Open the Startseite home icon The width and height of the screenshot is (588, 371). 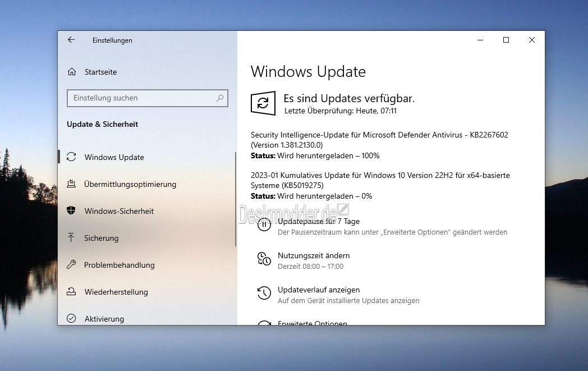tap(72, 72)
